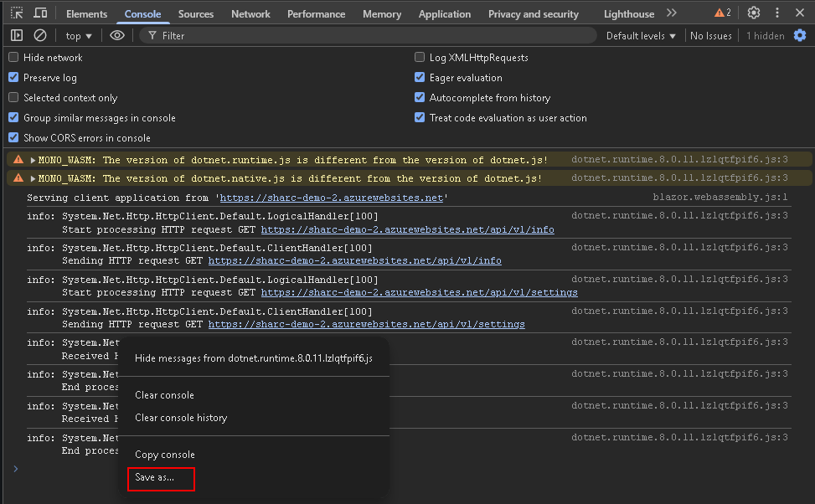The image size is (815, 504).
Task: Create a live expression with the eye icon
Action: tap(117, 35)
